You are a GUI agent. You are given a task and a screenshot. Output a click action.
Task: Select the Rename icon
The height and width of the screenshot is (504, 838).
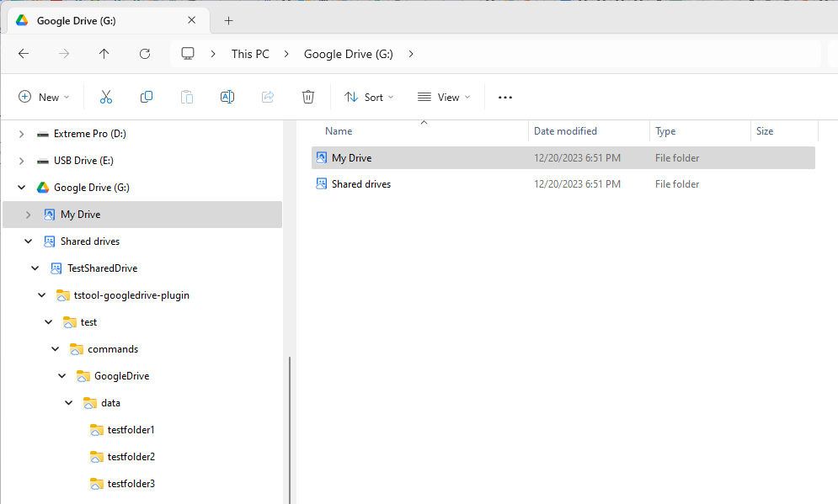point(227,97)
